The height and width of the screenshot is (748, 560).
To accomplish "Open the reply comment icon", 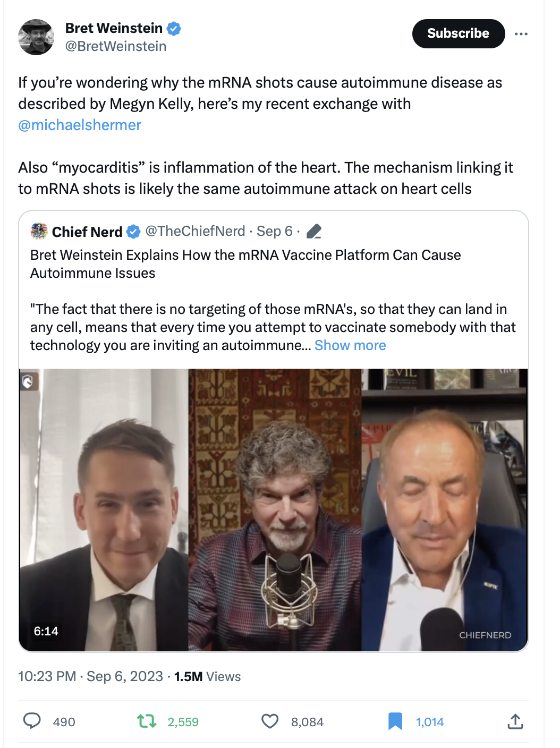I will click(x=32, y=721).
